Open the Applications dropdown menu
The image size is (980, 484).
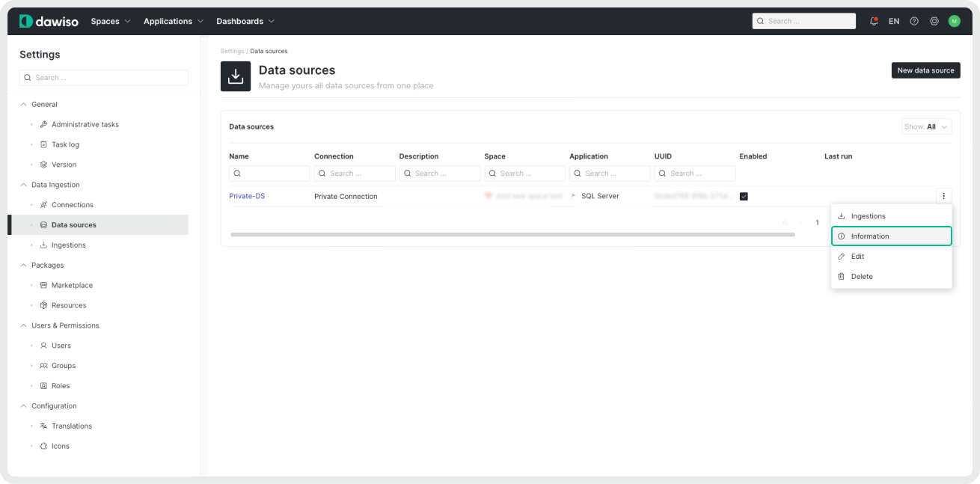tap(174, 21)
